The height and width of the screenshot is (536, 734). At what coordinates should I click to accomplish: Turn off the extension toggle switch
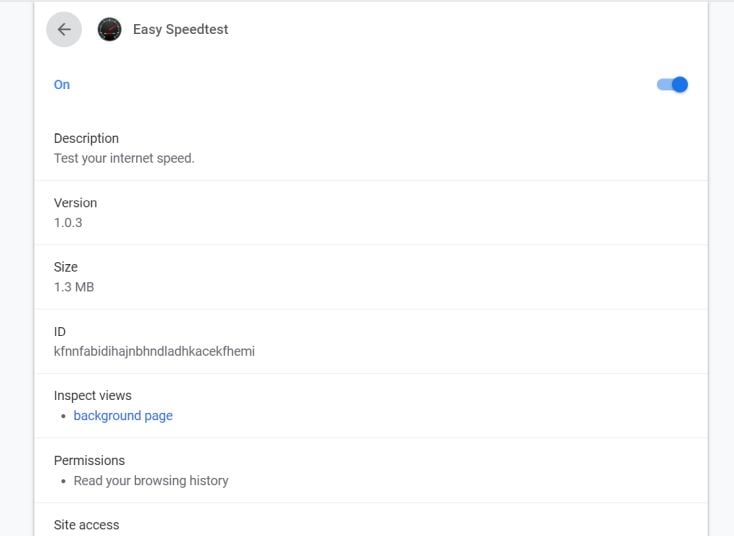(672, 85)
